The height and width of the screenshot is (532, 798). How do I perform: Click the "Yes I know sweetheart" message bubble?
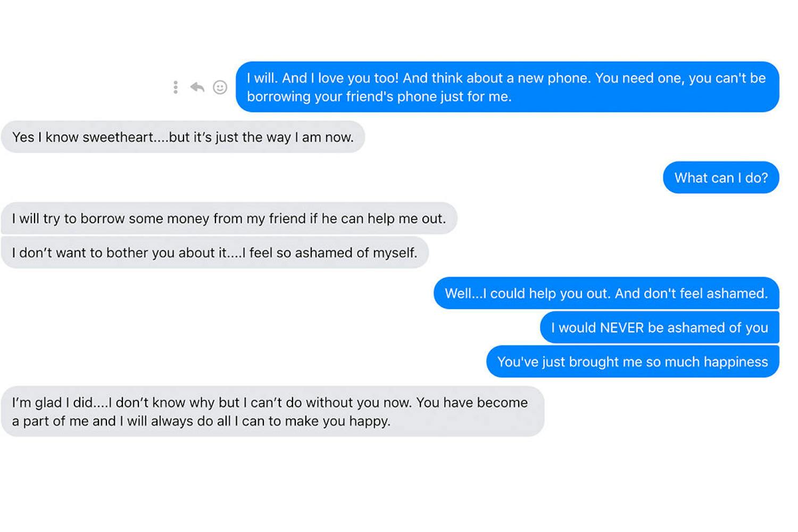tap(182, 137)
